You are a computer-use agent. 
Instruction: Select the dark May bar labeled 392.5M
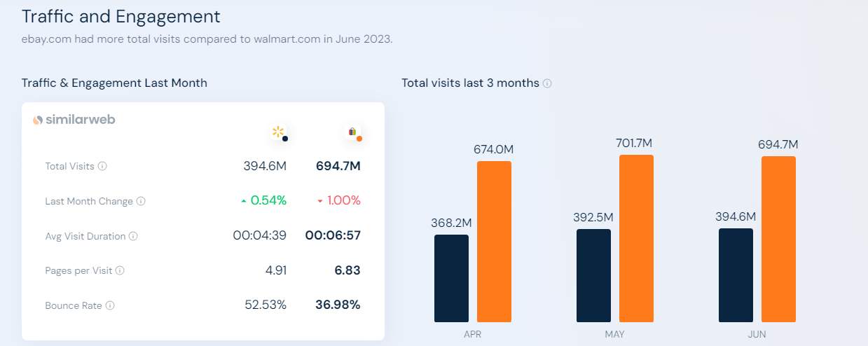click(593, 275)
